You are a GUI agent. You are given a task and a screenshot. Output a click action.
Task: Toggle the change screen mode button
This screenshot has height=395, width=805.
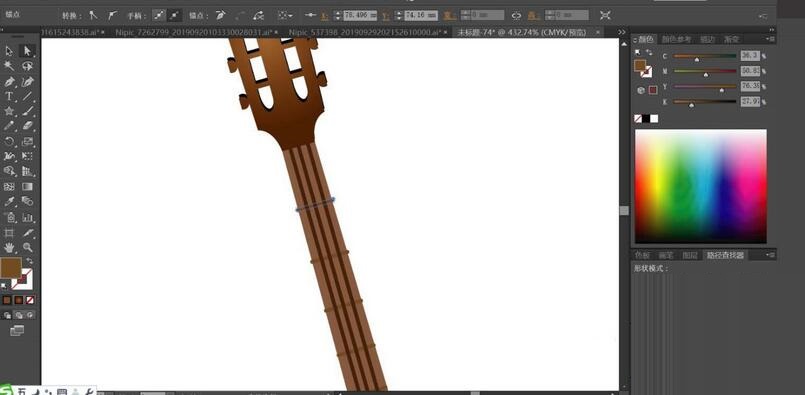point(17,330)
